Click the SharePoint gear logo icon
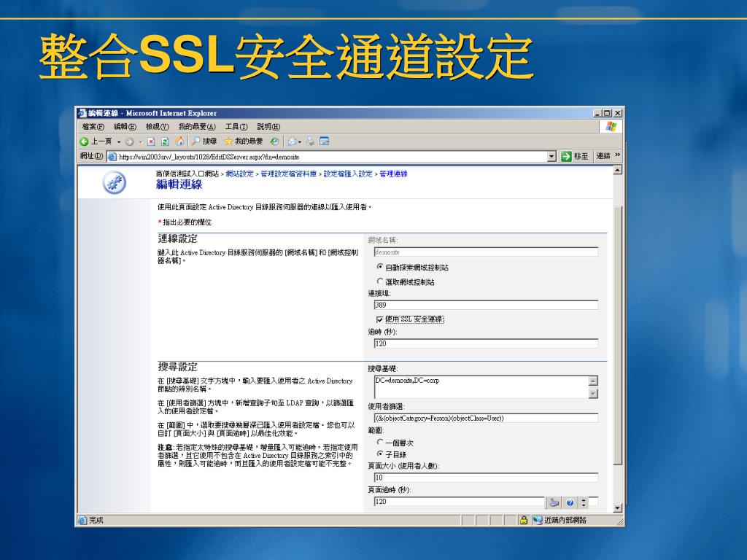Screen dimensions: 747x560 coord(115,183)
